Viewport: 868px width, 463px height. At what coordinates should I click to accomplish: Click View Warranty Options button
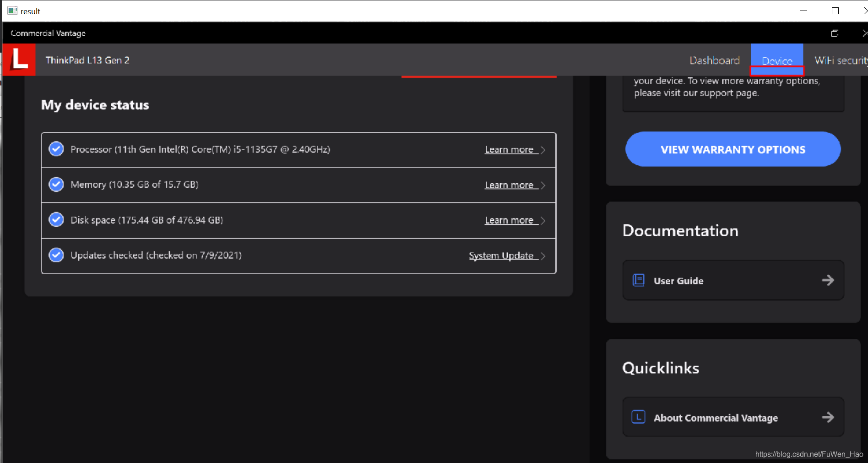pos(733,149)
